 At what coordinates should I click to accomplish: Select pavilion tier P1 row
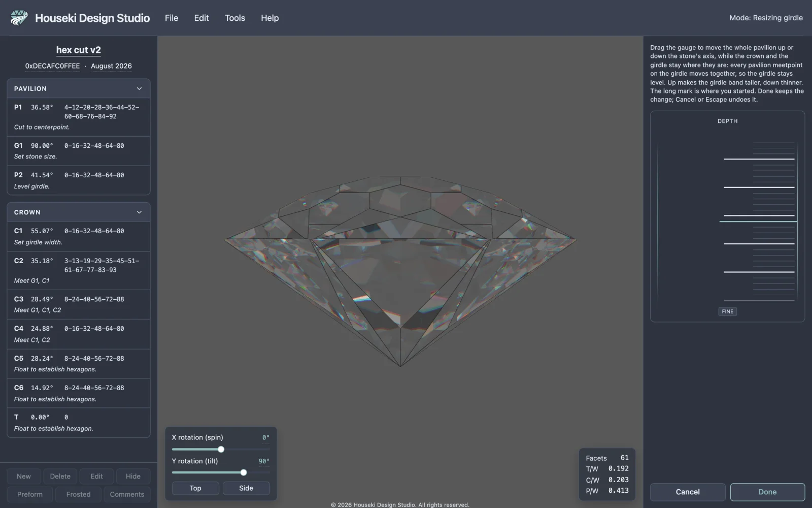(x=79, y=117)
